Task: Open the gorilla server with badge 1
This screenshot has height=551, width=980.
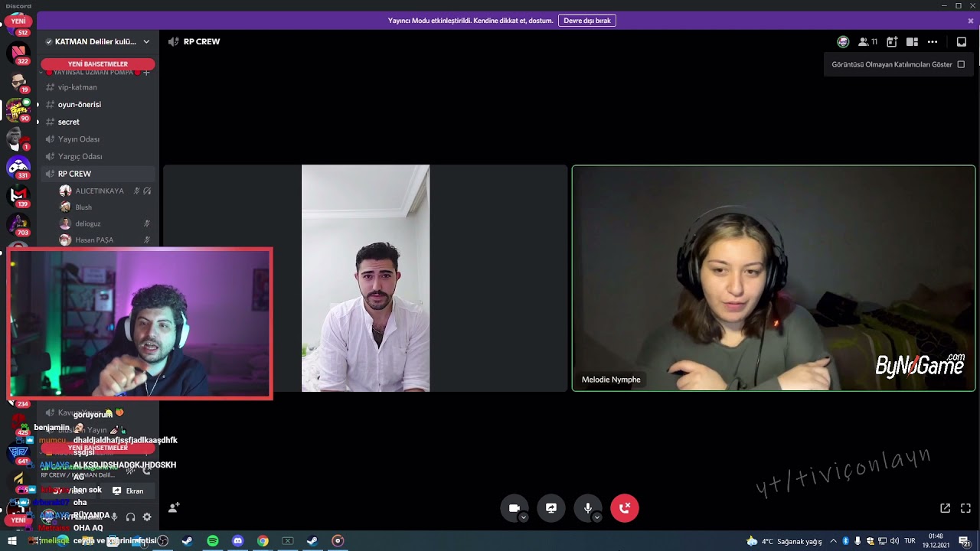Action: tap(18, 139)
